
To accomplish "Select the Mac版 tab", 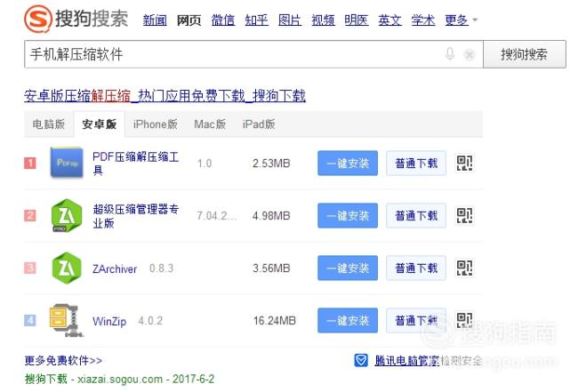I will click(x=210, y=124).
